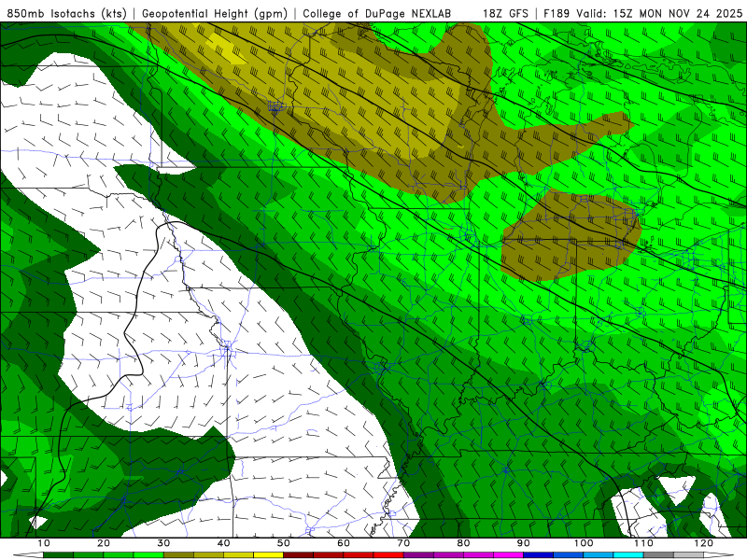
Task: Click the '850mb Isotachs (kts)' title text
Action: coord(66,13)
